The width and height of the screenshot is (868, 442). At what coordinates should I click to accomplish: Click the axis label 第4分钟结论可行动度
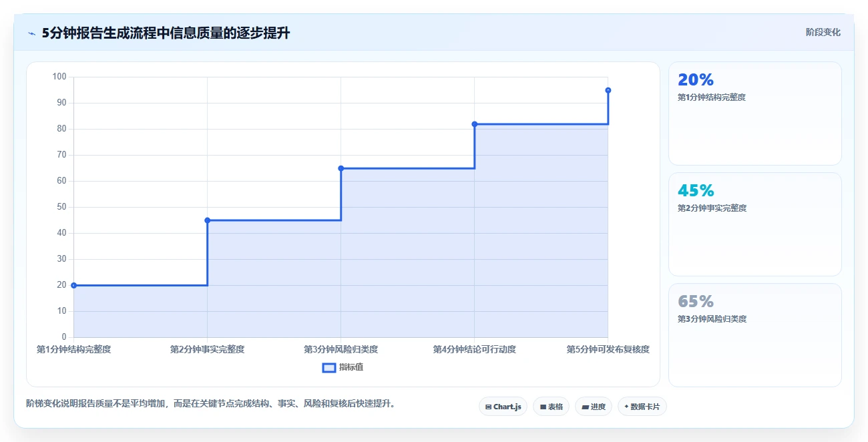tap(474, 349)
